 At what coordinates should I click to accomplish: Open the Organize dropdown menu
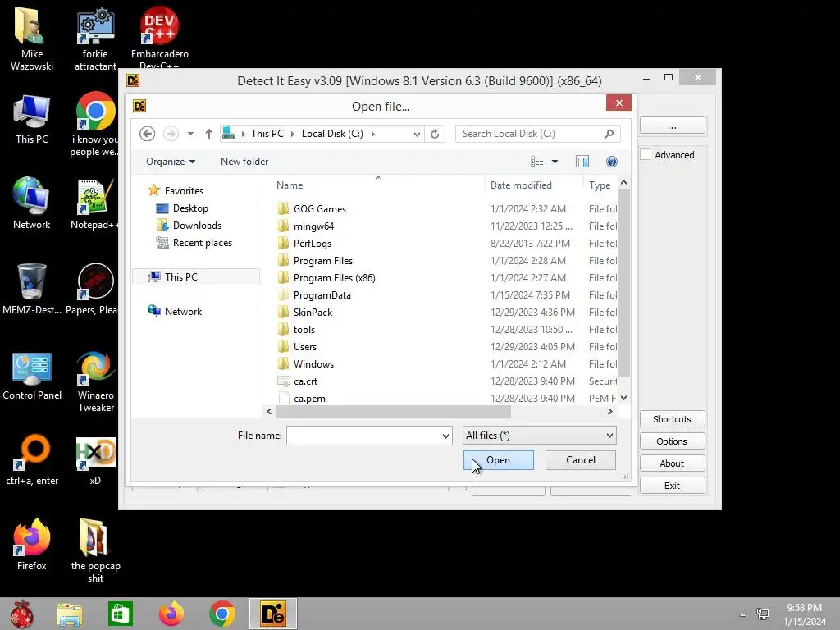click(x=171, y=162)
